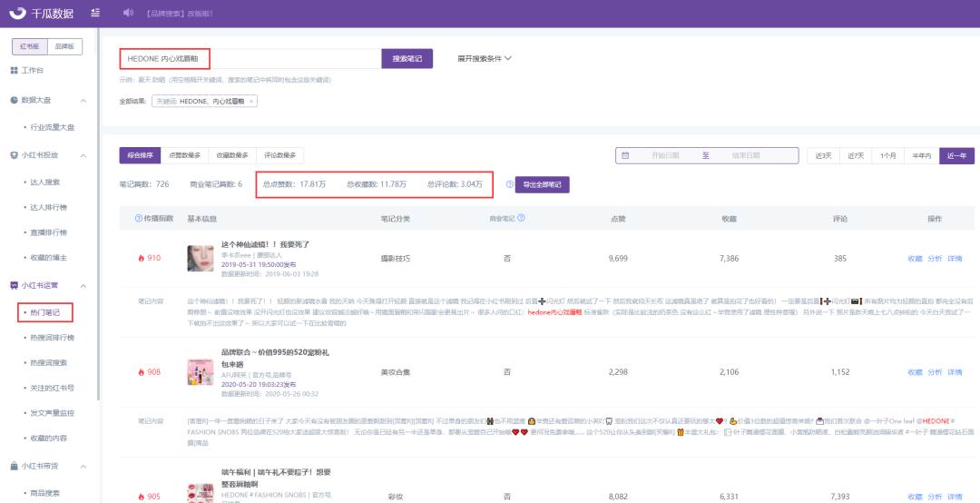Click the 搜索笔记 search button
This screenshot has width=980, height=503.
(x=407, y=59)
